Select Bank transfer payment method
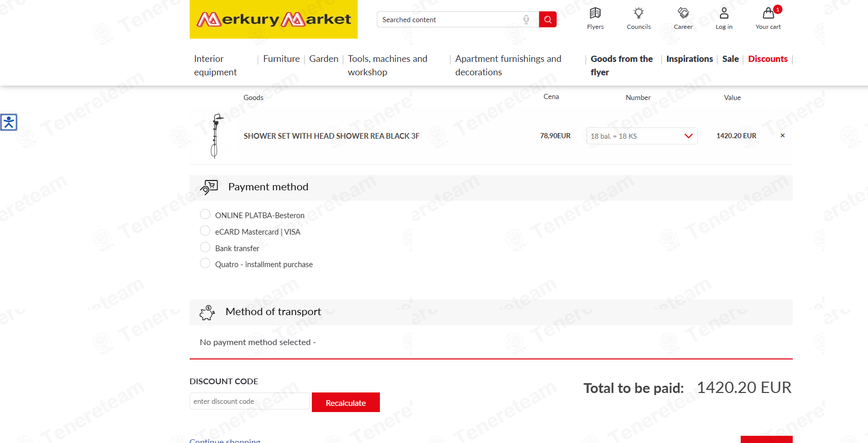Image resolution: width=868 pixels, height=443 pixels. [x=205, y=247]
